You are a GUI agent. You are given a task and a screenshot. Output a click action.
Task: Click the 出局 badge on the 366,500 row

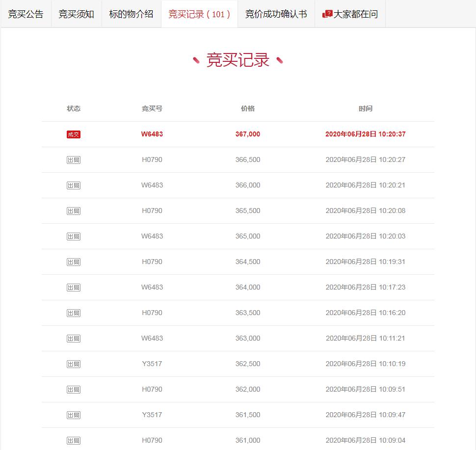[x=73, y=159]
